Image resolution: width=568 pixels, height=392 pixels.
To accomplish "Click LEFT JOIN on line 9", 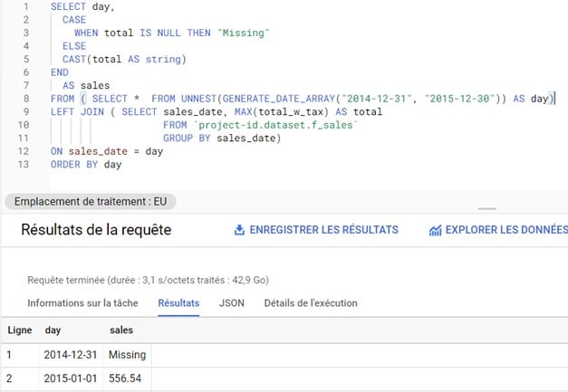I will coord(77,112).
